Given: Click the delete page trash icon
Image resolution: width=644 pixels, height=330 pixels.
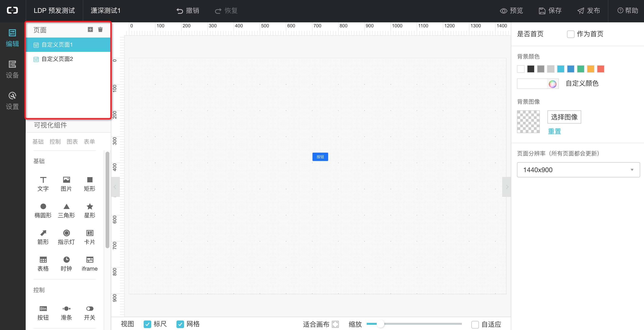Looking at the screenshot, I should click(100, 30).
